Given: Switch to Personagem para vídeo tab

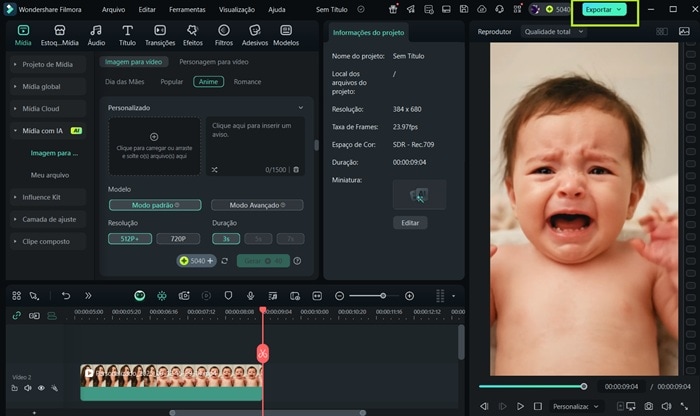Looking at the screenshot, I should (214, 62).
